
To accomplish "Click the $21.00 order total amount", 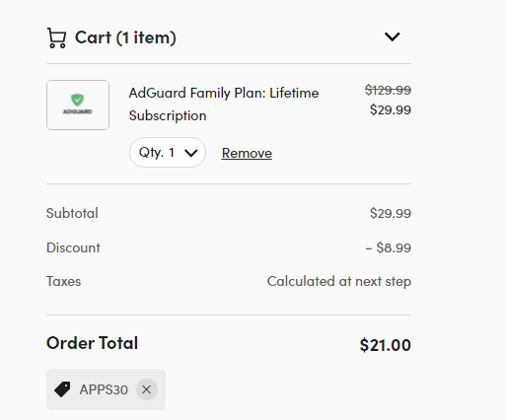I will click(386, 345).
